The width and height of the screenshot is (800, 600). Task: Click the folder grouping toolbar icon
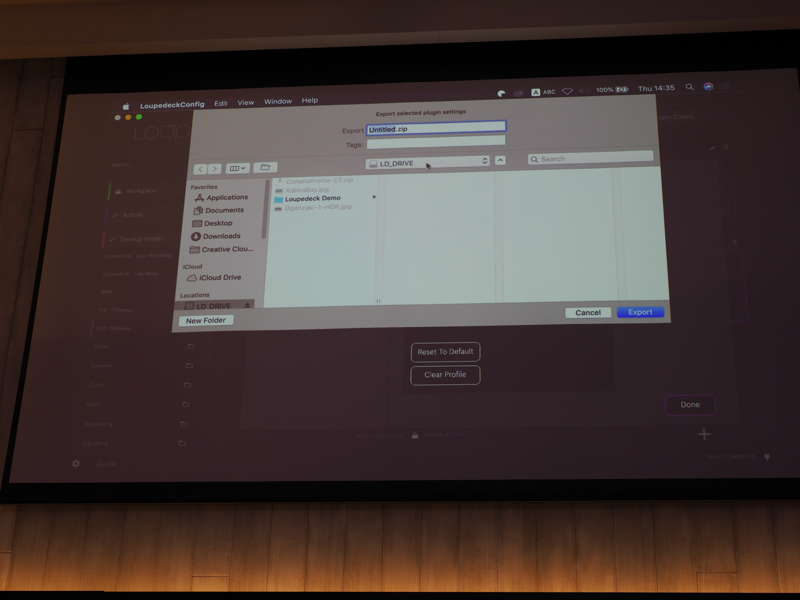[265, 167]
